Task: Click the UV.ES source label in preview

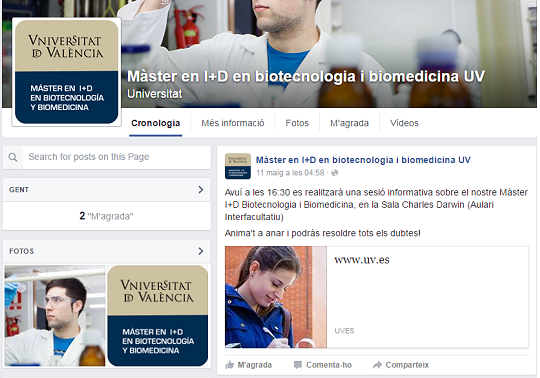Action: coord(344,331)
